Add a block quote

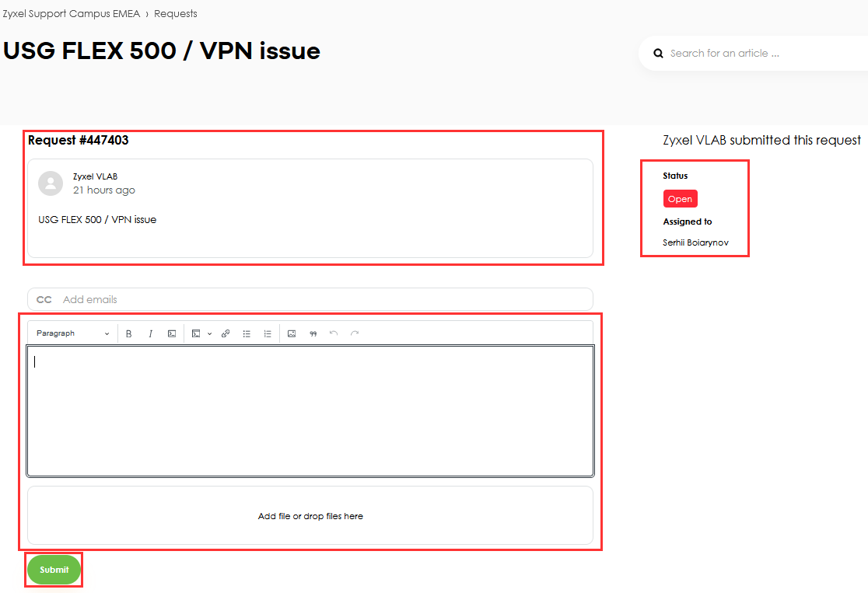[x=313, y=333]
